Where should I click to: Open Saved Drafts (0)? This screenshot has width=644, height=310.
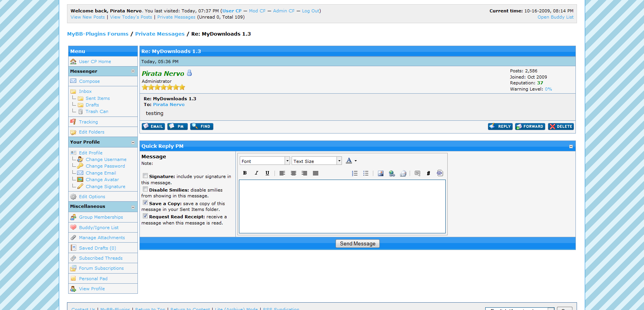click(x=98, y=248)
